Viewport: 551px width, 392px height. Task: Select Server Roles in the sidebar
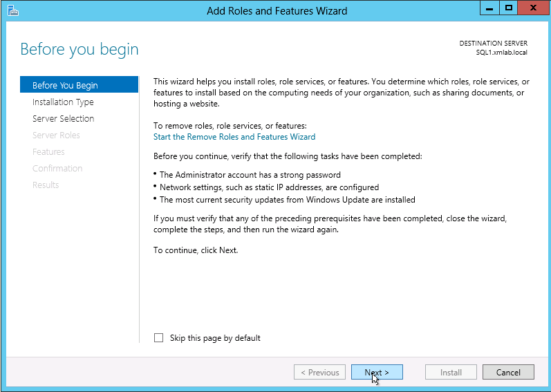click(x=56, y=136)
